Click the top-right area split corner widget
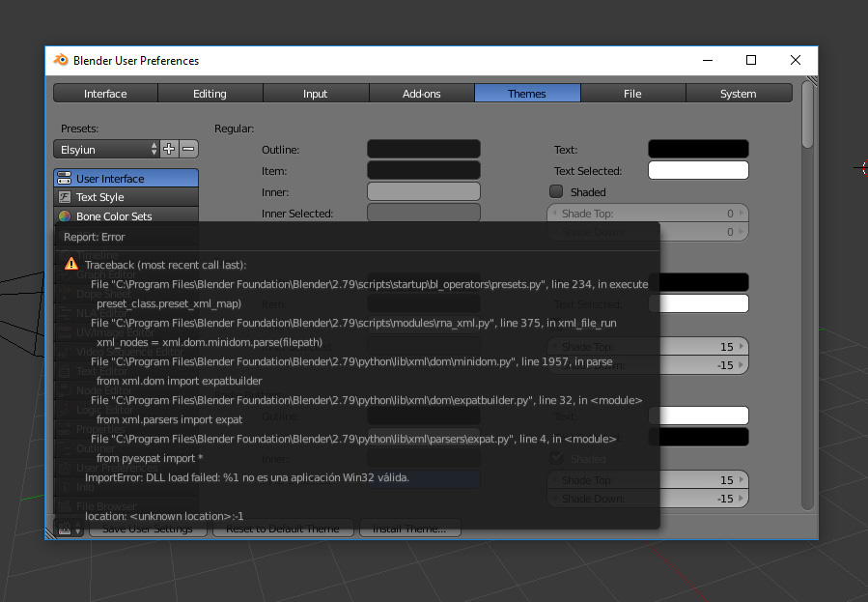 tap(812, 81)
